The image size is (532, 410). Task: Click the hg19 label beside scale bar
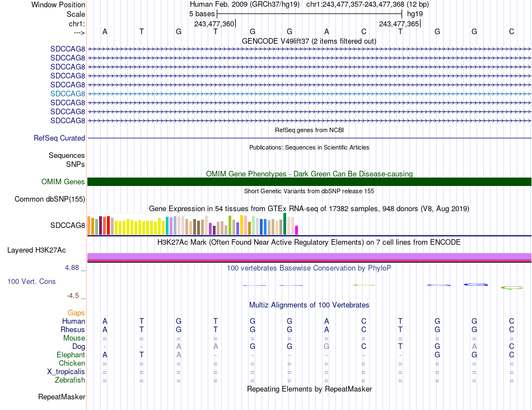pyautogui.click(x=415, y=14)
